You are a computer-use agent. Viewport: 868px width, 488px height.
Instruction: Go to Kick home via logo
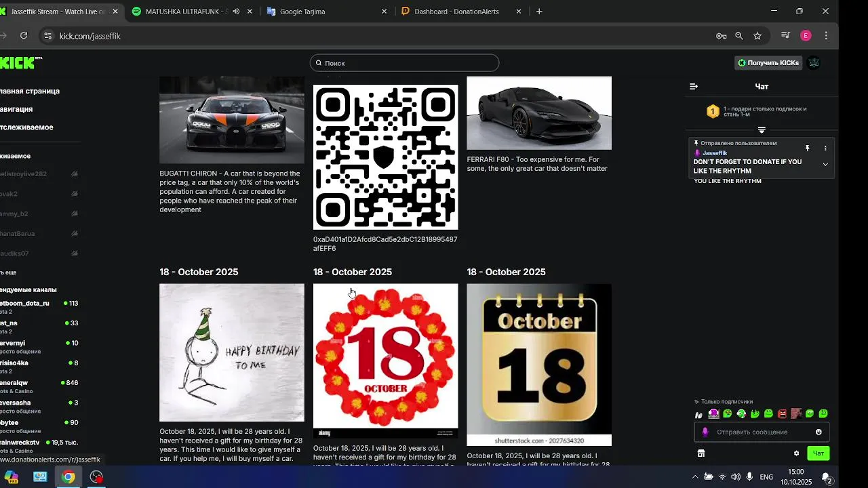(x=18, y=63)
